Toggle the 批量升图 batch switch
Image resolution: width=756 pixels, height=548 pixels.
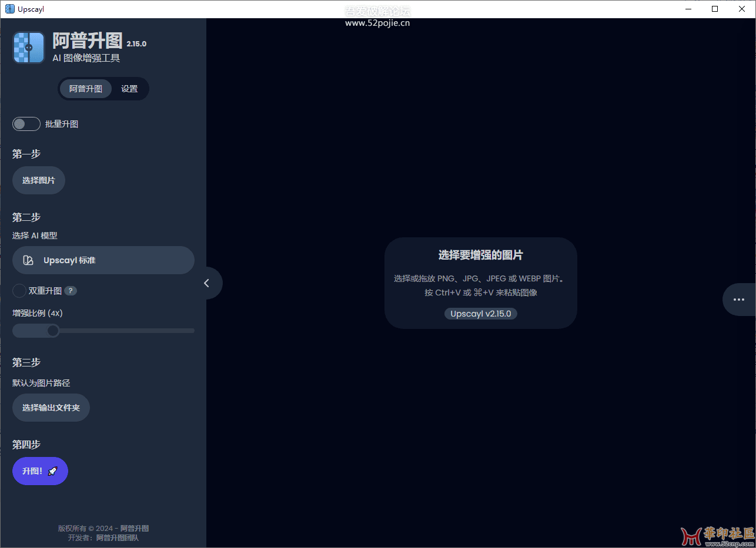(26, 124)
